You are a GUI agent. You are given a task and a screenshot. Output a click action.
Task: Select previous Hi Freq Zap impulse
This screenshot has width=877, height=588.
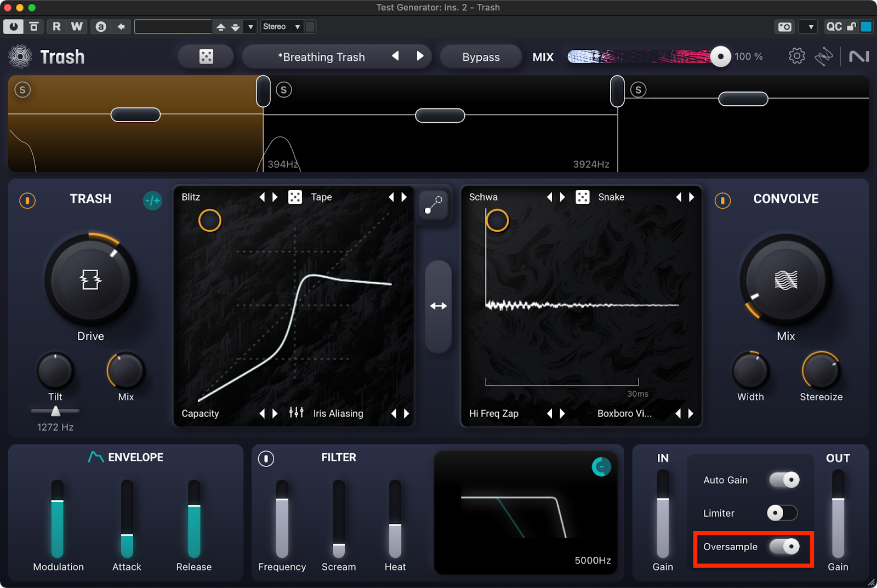pyautogui.click(x=549, y=413)
